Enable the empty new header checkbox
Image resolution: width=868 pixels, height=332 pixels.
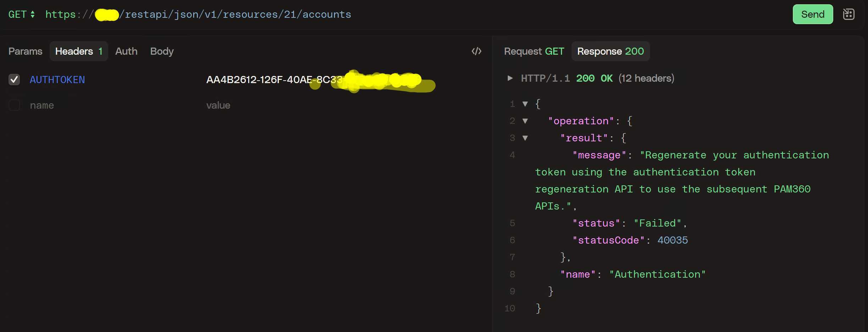click(14, 105)
